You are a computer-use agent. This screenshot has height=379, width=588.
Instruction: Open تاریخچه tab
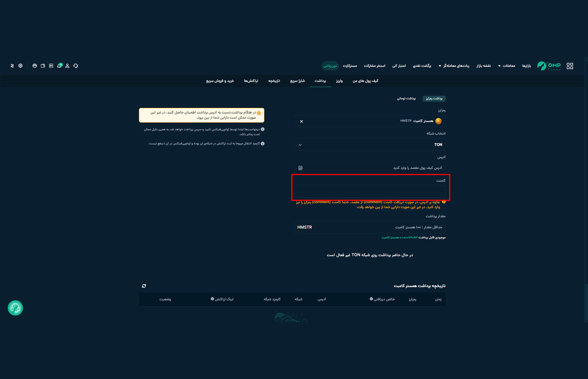point(274,81)
